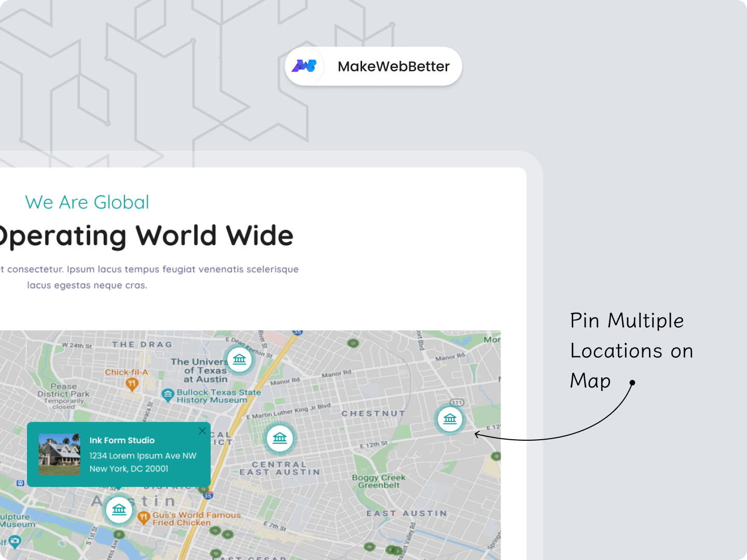Open the highlighted museum pin near Highway 111
This screenshot has height=560, width=747.
[x=449, y=419]
